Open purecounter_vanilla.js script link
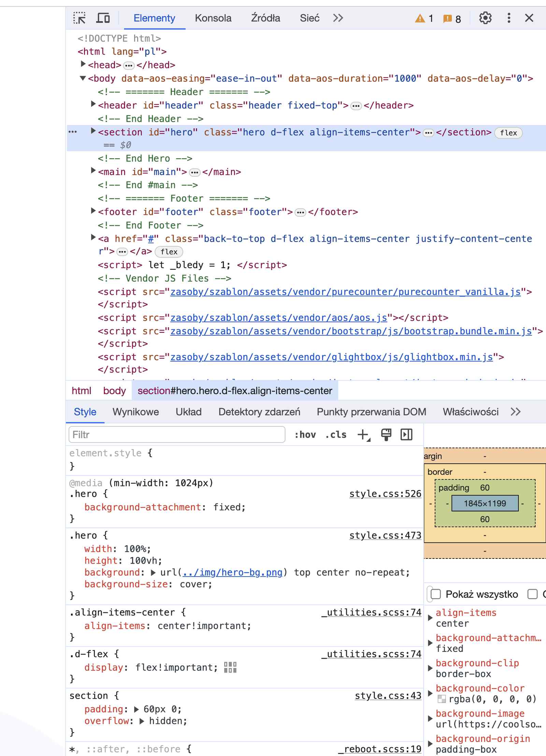Screen dimensions: 546x756 coord(345,292)
